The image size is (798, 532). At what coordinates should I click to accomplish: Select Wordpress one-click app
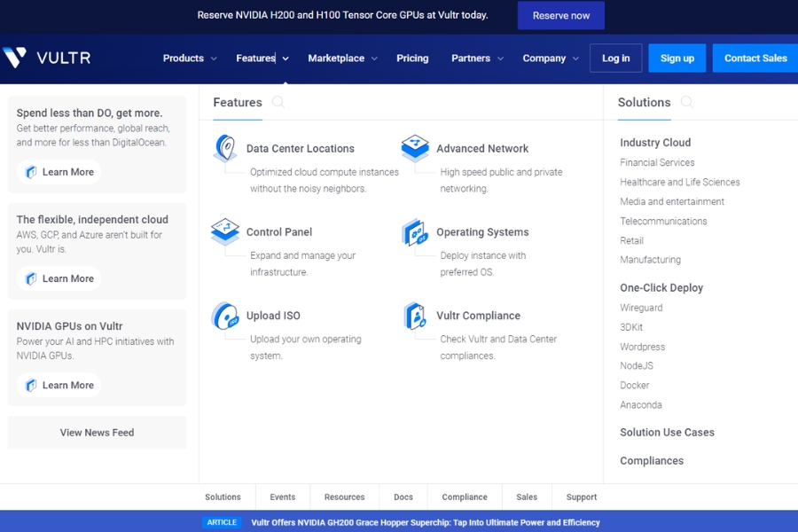coord(642,347)
